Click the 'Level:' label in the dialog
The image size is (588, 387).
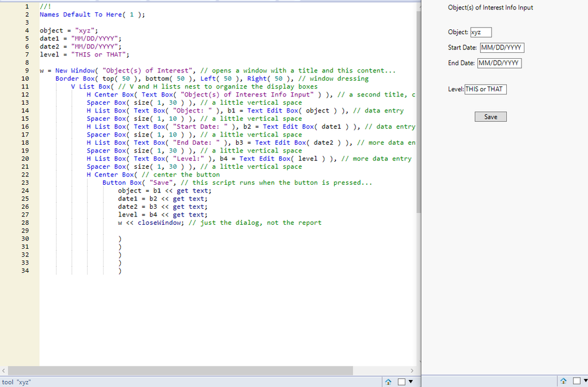(456, 89)
